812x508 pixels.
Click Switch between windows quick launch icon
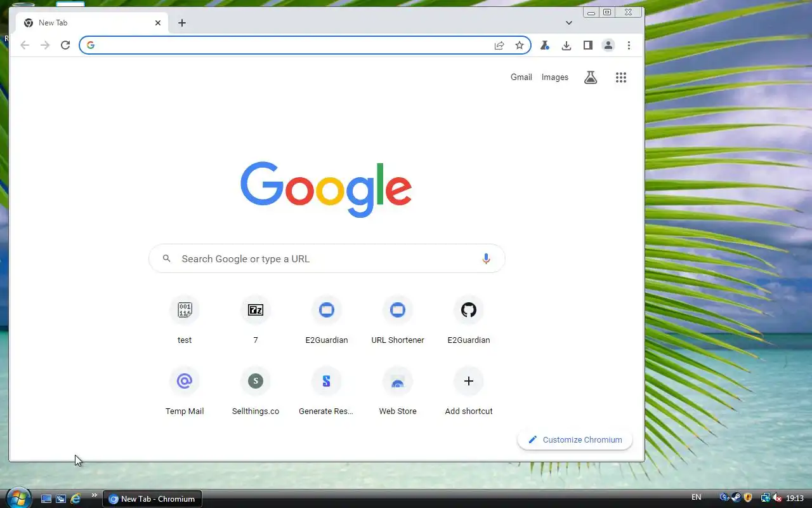pos(61,498)
